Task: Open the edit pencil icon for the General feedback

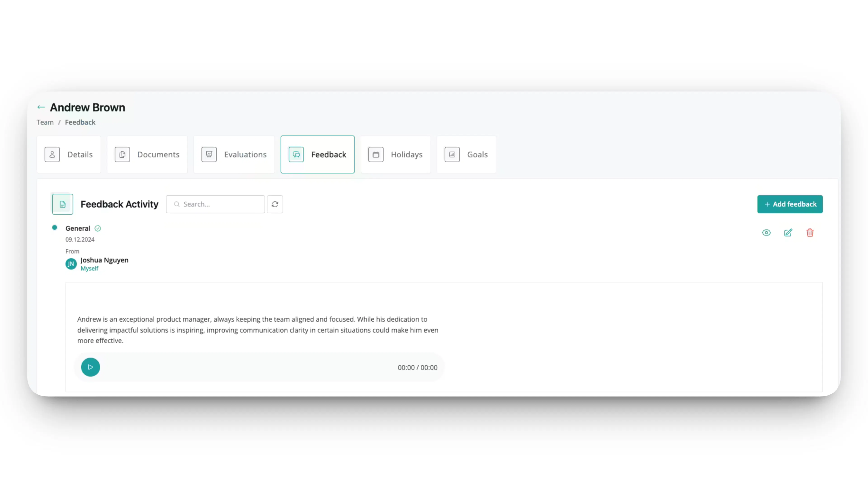Action: pos(788,233)
